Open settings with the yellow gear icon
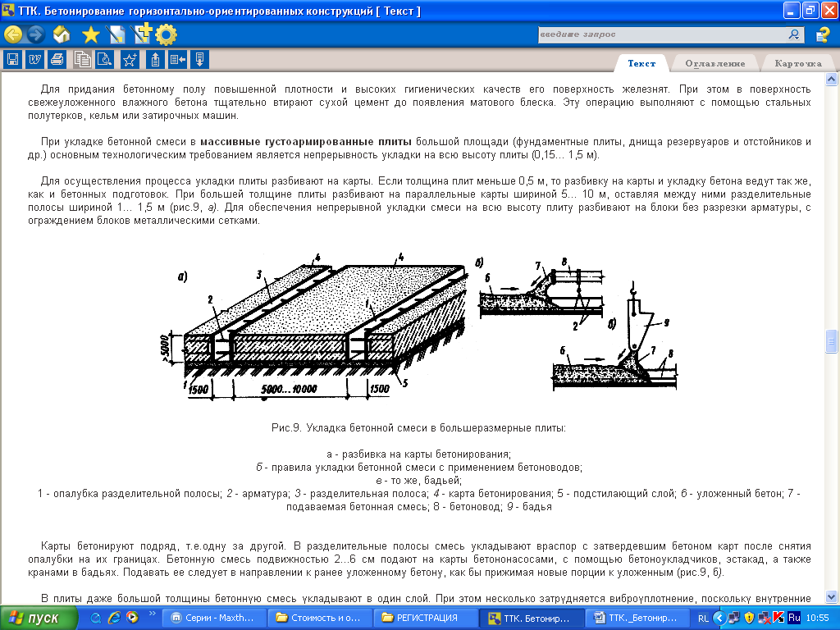The image size is (840, 630). click(x=166, y=34)
